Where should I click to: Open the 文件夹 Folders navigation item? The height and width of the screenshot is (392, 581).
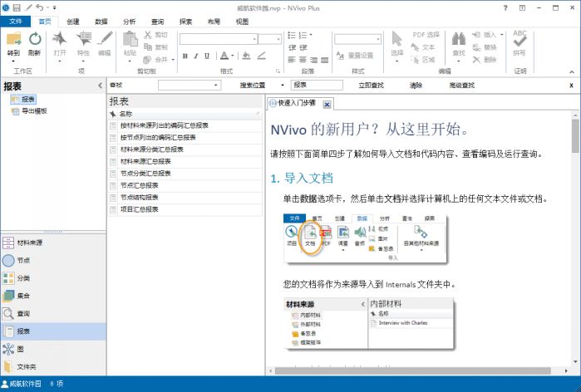click(53, 367)
